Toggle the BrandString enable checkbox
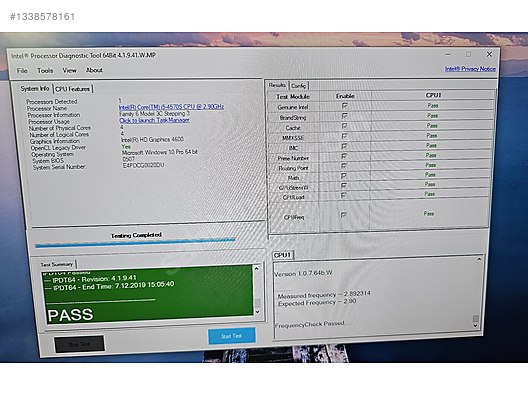The height and width of the screenshot is (396, 528). (x=344, y=116)
